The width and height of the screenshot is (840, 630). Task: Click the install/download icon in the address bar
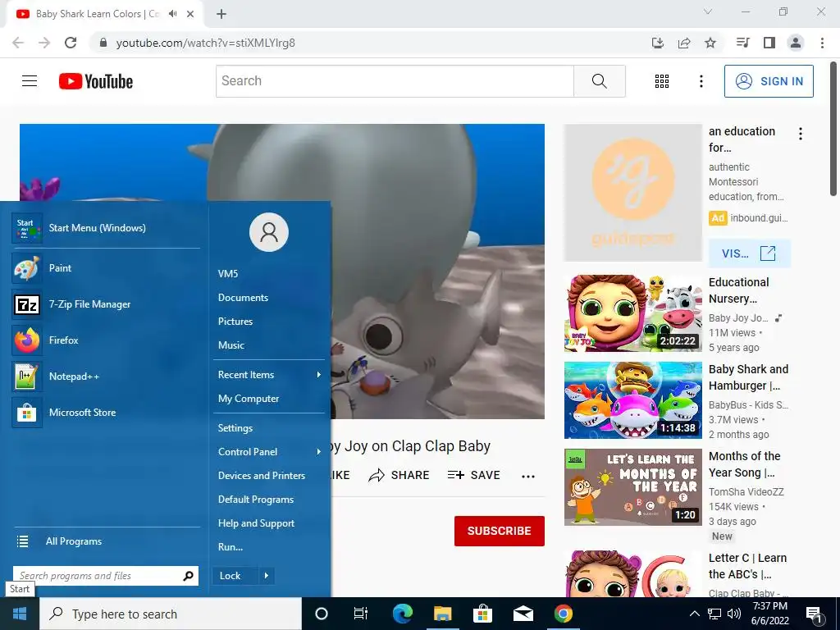coord(658,43)
